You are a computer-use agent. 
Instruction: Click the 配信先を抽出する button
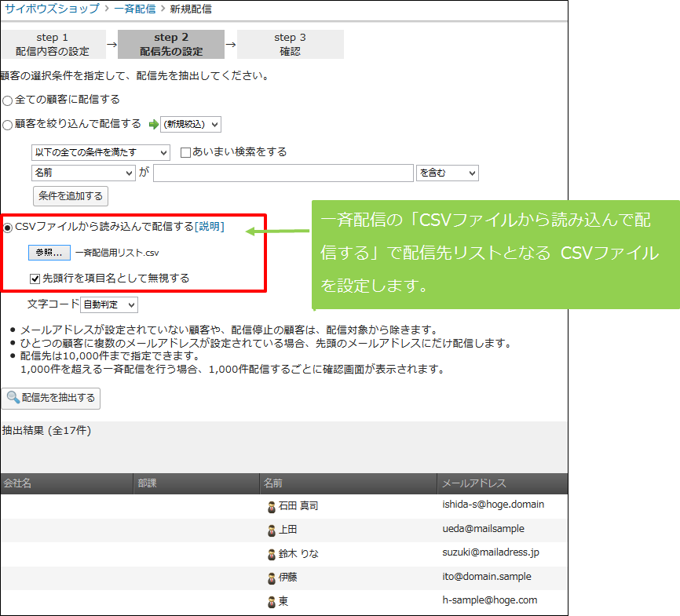tap(51, 398)
